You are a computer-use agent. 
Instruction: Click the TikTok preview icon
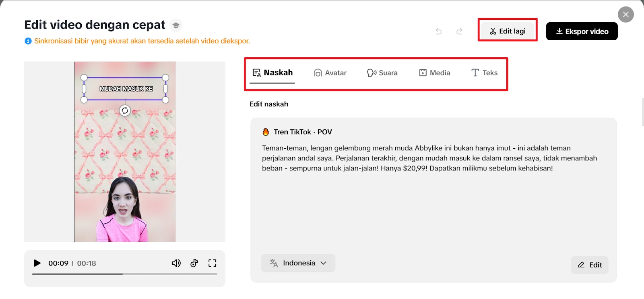pos(194,263)
